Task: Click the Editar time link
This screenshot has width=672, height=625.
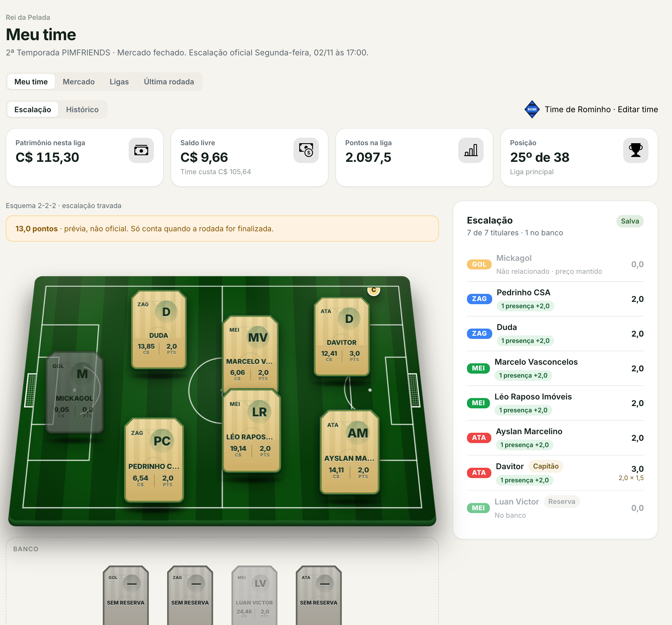Action: (638, 109)
